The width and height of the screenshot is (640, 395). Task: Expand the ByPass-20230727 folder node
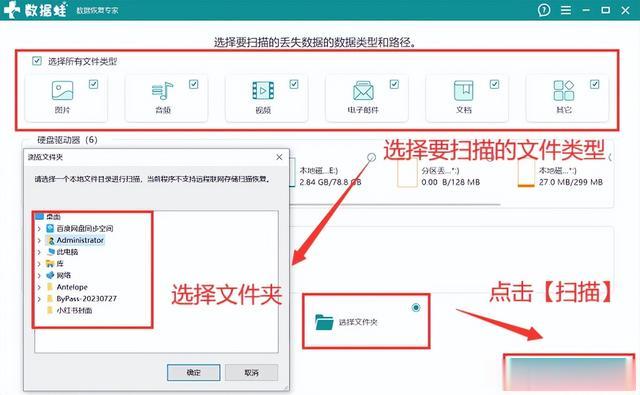tap(39, 299)
